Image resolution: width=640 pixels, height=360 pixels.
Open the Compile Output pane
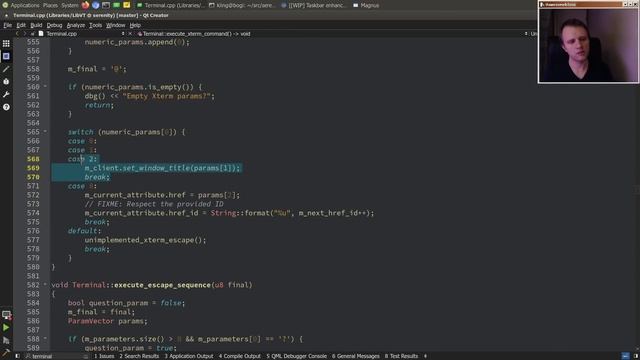(240, 356)
